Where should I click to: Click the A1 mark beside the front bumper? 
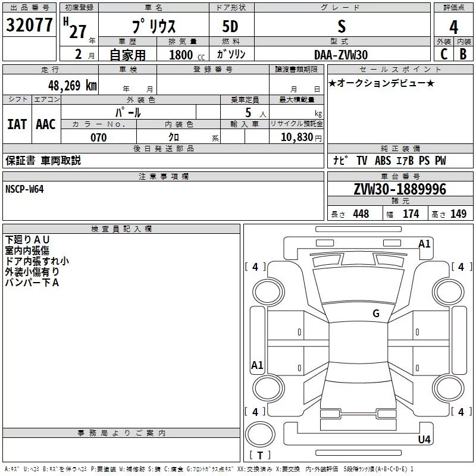point(424,244)
